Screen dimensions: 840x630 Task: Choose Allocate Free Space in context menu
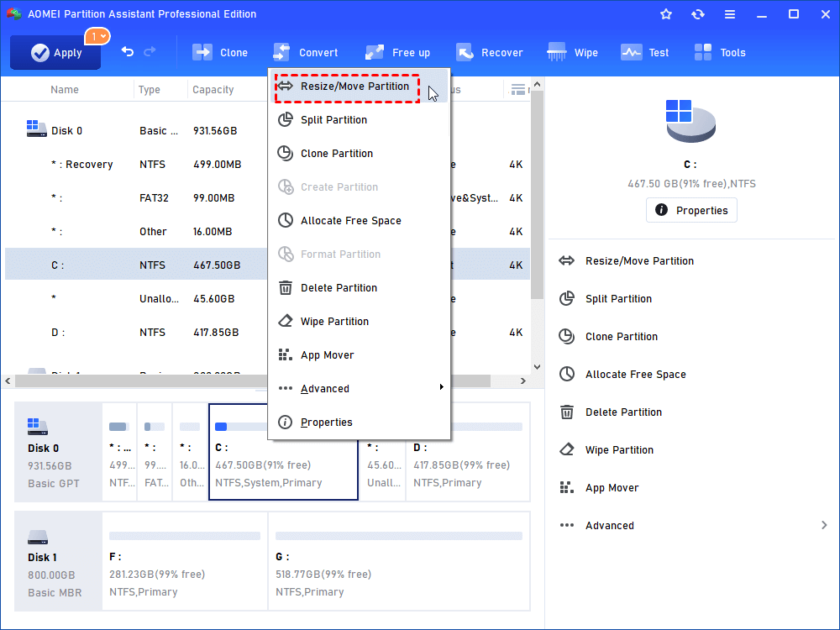click(359, 221)
